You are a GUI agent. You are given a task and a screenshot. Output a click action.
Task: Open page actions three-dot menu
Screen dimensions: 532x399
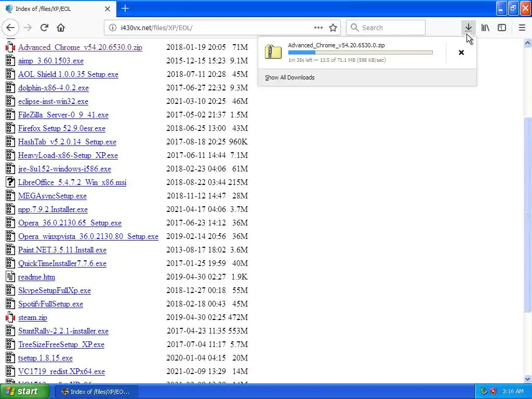pyautogui.click(x=318, y=28)
